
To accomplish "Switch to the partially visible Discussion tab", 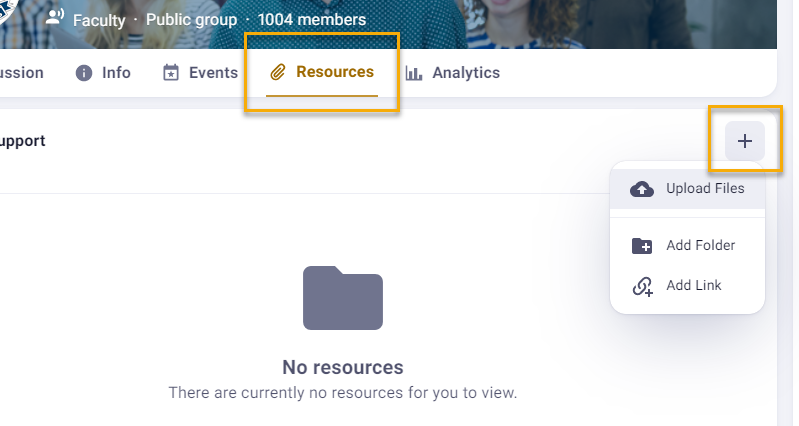I will coord(20,73).
